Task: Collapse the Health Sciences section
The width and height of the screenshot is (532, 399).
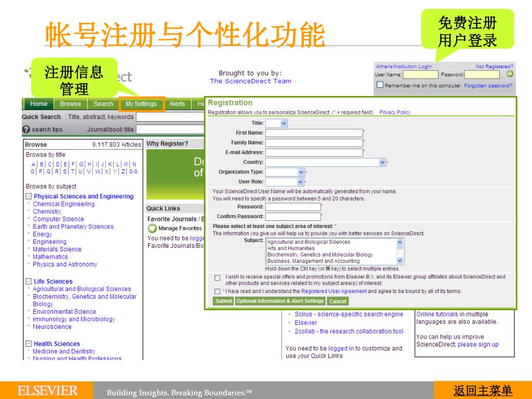Action: click(29, 344)
